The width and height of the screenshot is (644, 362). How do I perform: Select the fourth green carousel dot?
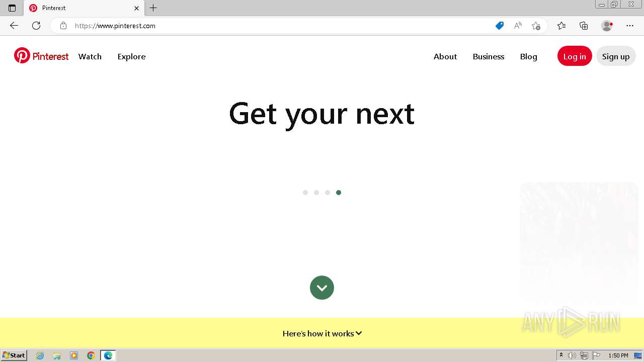coord(339,193)
